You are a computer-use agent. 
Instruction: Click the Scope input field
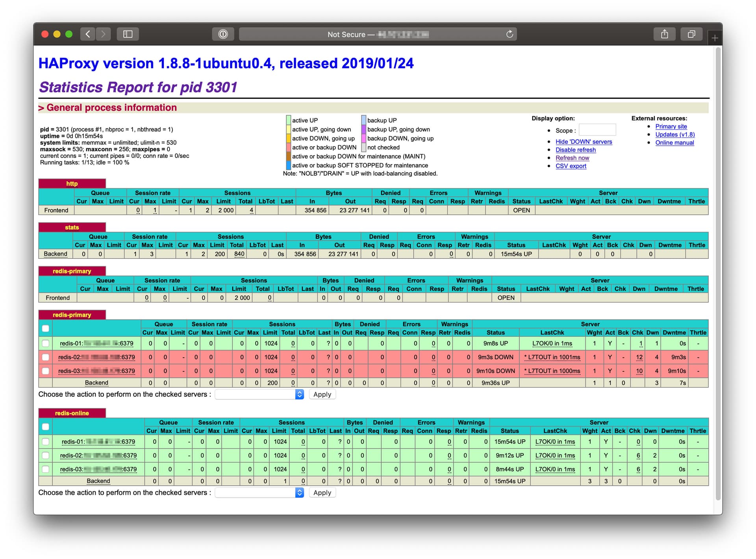(597, 130)
